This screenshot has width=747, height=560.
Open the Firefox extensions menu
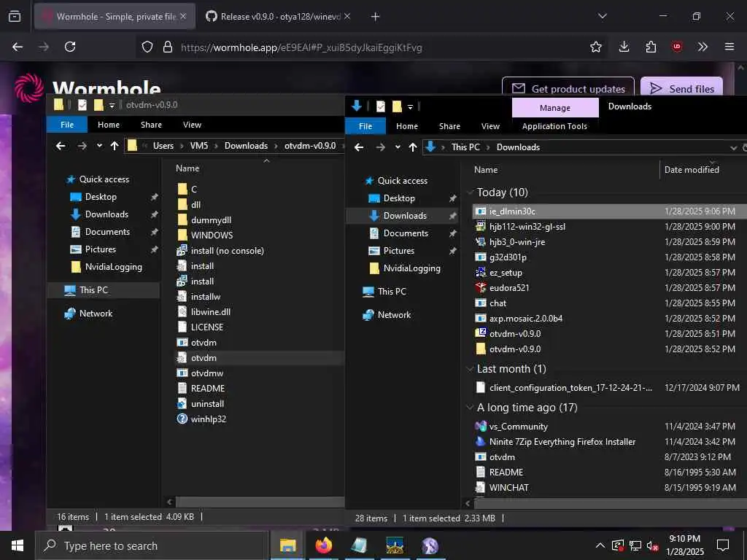tap(651, 47)
